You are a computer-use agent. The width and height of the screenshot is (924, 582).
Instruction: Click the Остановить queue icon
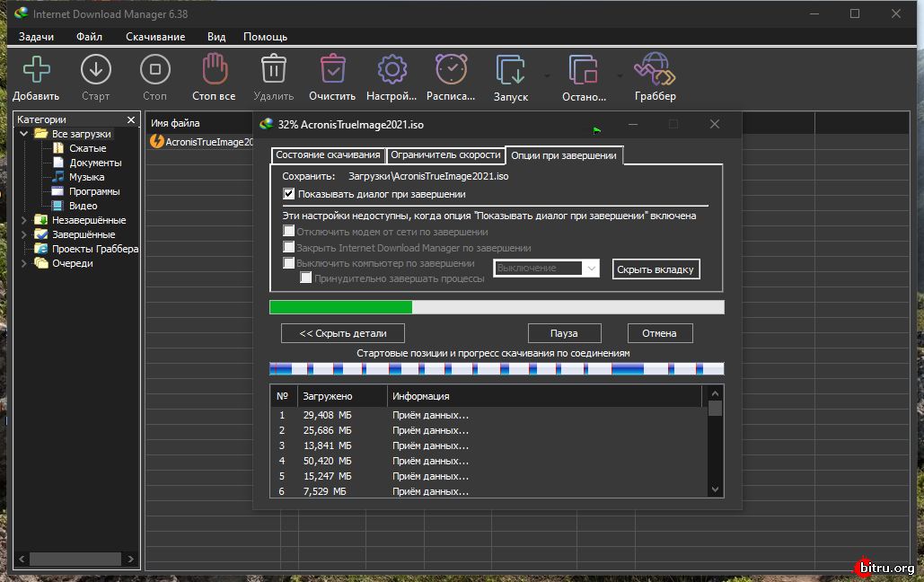click(584, 69)
